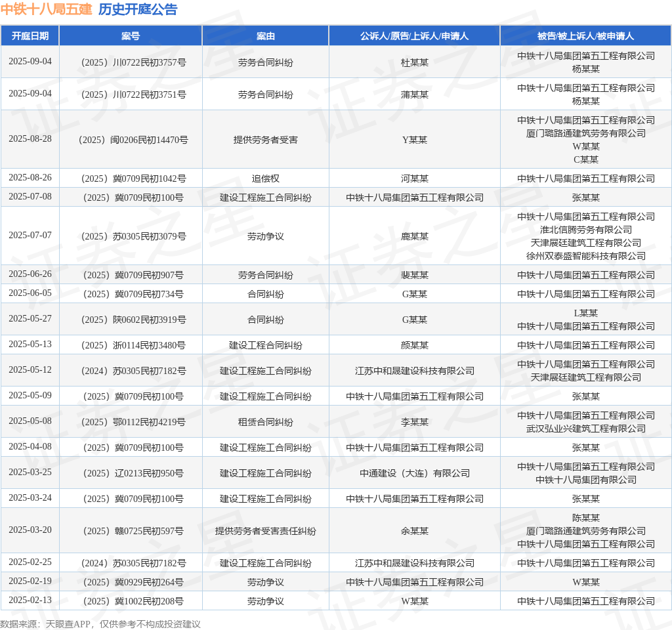
Task: Click case number (2025)川0722民初3751号
Action: 133,94
